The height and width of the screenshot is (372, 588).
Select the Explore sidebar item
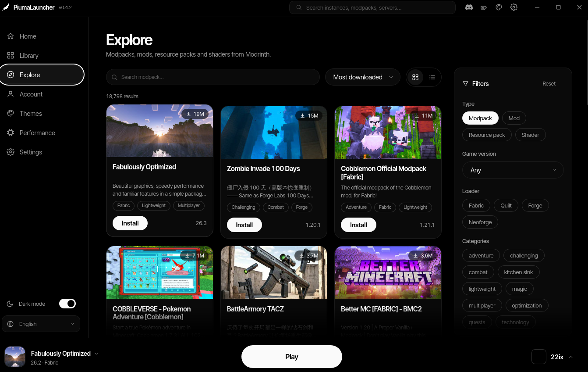(x=42, y=75)
